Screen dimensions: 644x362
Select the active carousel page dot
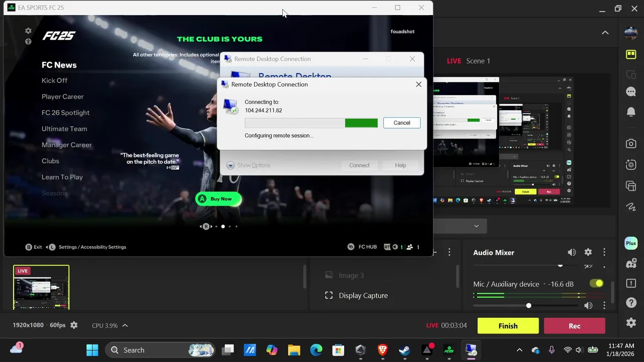coord(223,226)
